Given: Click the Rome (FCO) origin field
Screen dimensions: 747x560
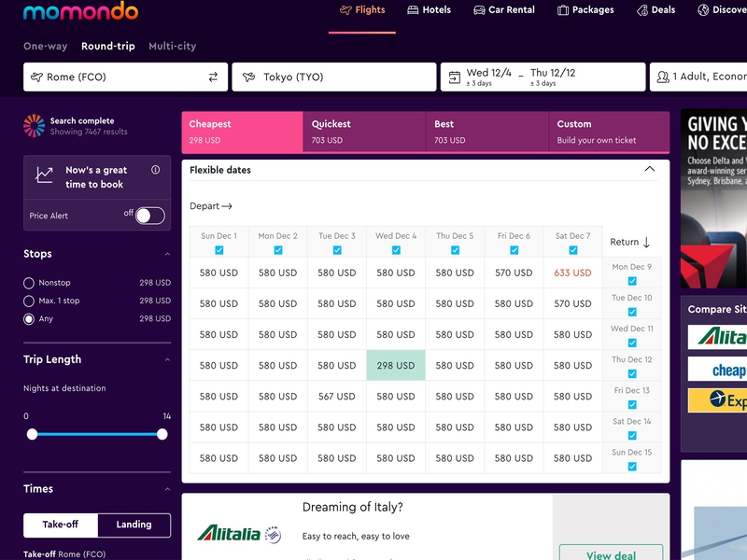Looking at the screenshot, I should tap(126, 77).
